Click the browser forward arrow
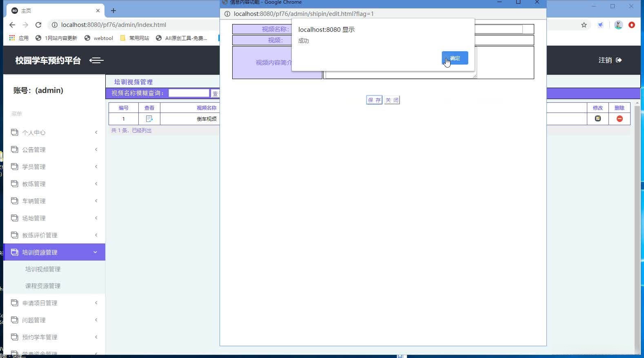644x358 pixels. [25, 25]
